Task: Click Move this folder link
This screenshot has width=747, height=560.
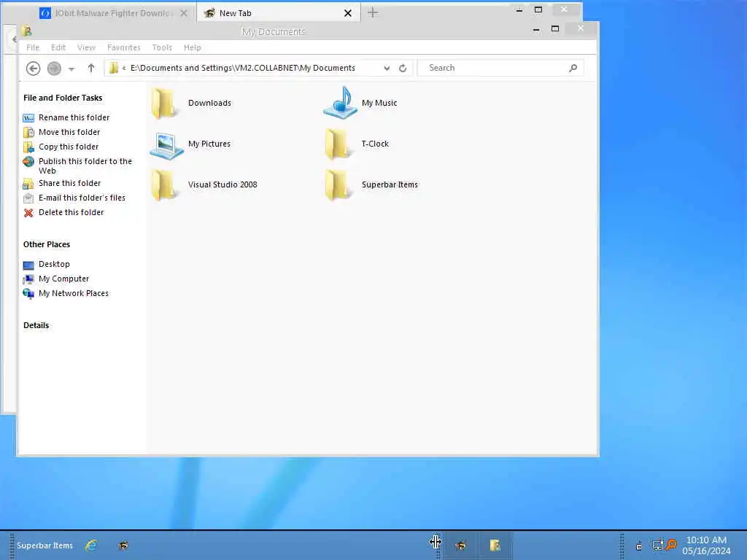Action: click(x=69, y=133)
